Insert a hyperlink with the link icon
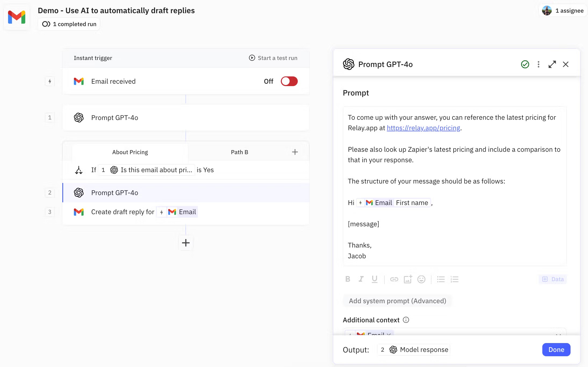 click(x=394, y=279)
